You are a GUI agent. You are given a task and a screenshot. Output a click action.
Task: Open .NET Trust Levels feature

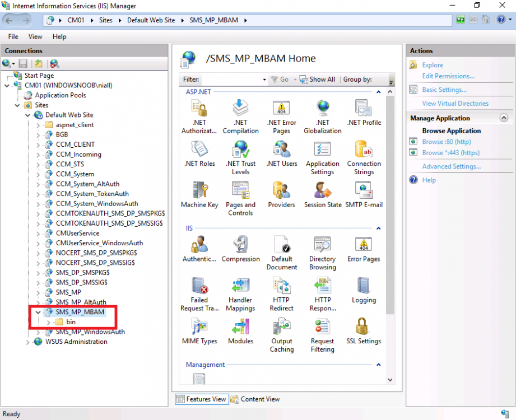coord(240,158)
